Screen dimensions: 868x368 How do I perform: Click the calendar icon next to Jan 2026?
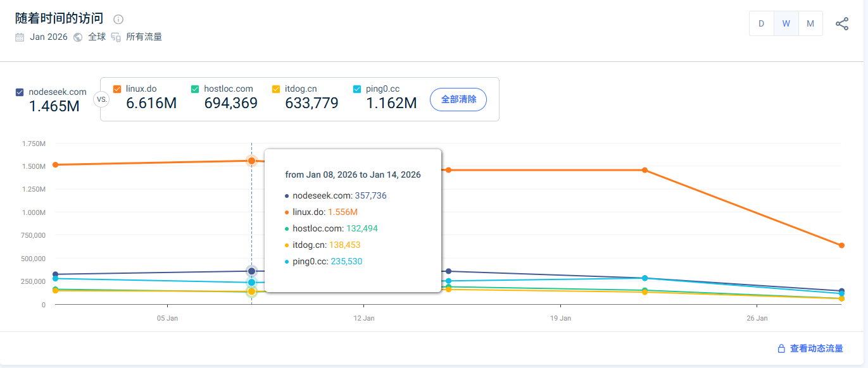(x=20, y=37)
